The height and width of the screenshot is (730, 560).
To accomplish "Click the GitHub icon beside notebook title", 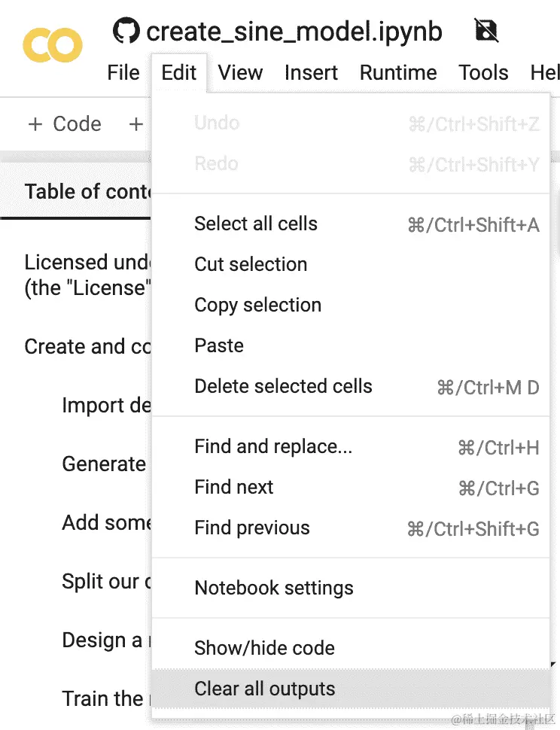I will [x=126, y=31].
